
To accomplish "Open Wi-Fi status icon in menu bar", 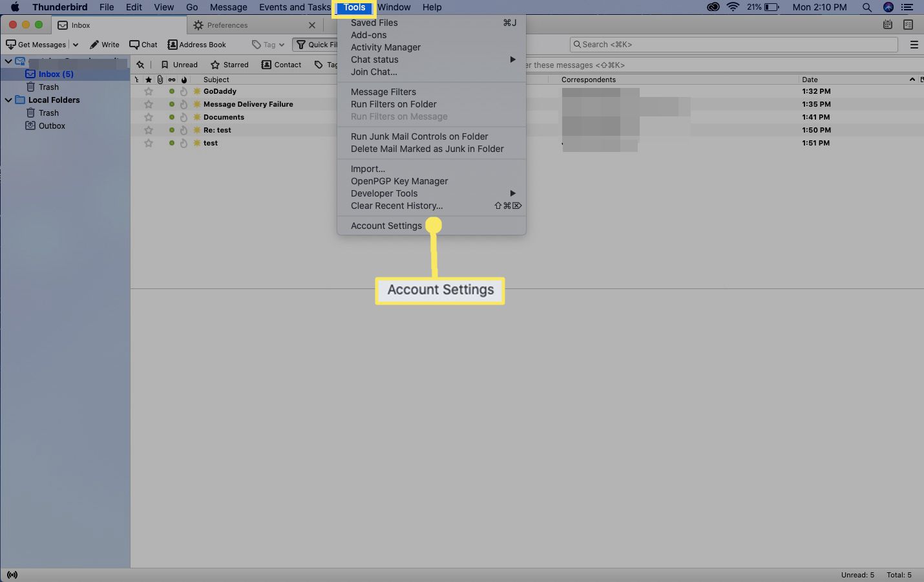I will point(733,7).
